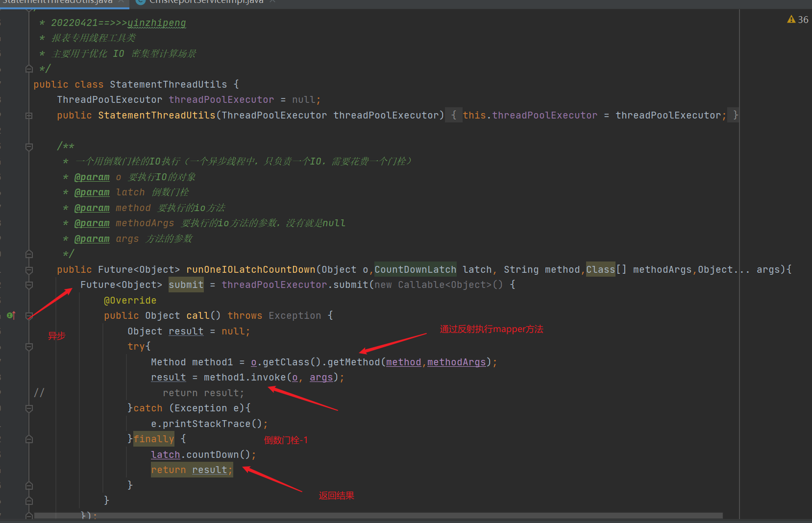Collapse the anonymous Callable block at the submit line
The image size is (812, 523).
(x=29, y=285)
